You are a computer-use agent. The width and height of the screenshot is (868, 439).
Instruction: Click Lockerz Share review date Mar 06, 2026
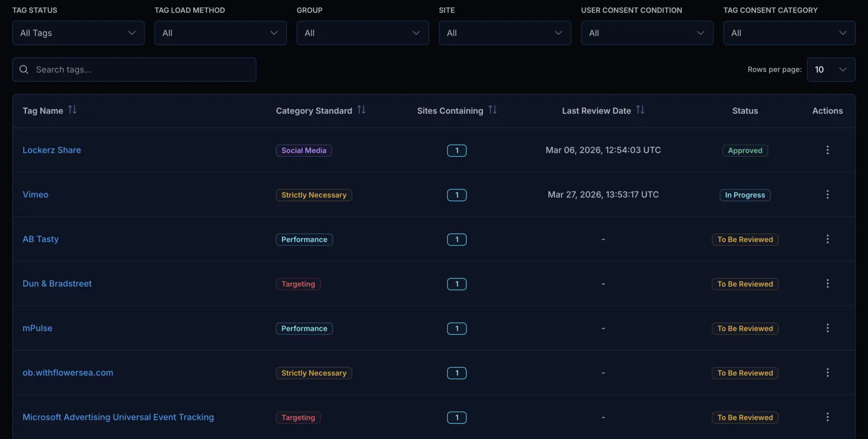[x=603, y=150]
